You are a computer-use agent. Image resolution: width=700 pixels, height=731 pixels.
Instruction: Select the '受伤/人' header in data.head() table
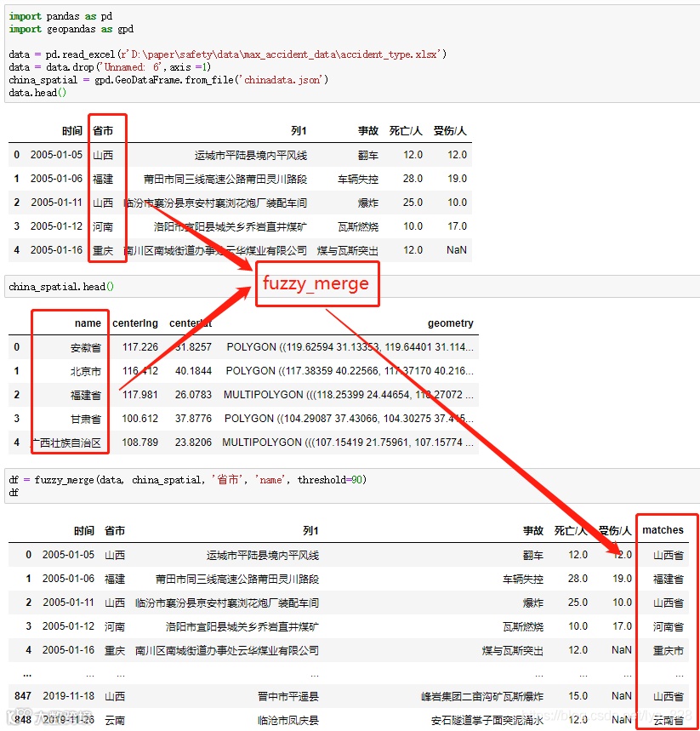pyautogui.click(x=450, y=131)
